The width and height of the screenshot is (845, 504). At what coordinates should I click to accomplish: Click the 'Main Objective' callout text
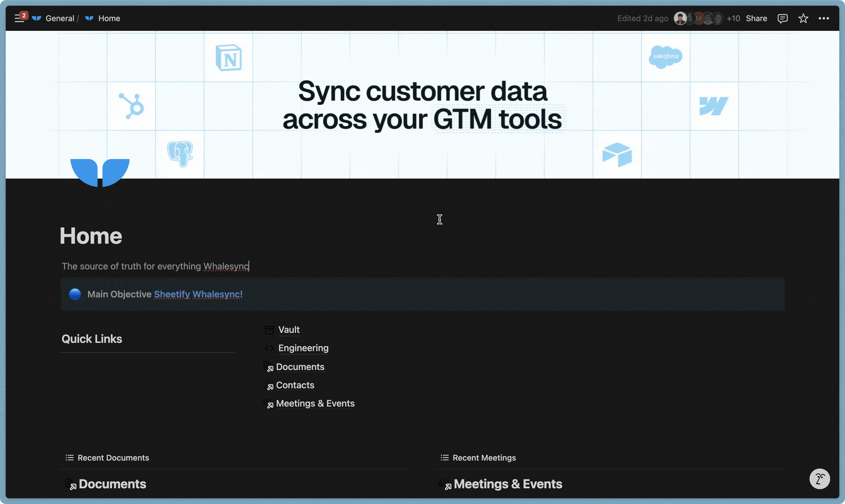[x=119, y=294]
